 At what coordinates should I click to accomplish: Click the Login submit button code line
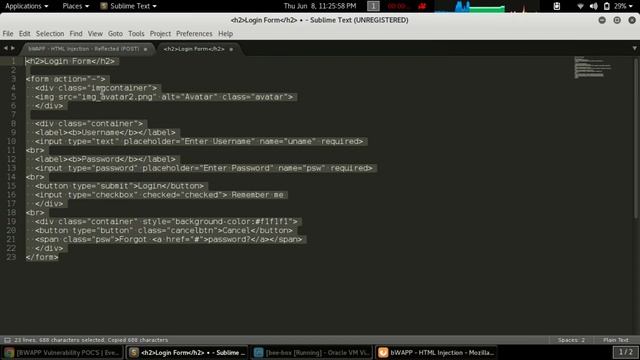click(x=119, y=186)
